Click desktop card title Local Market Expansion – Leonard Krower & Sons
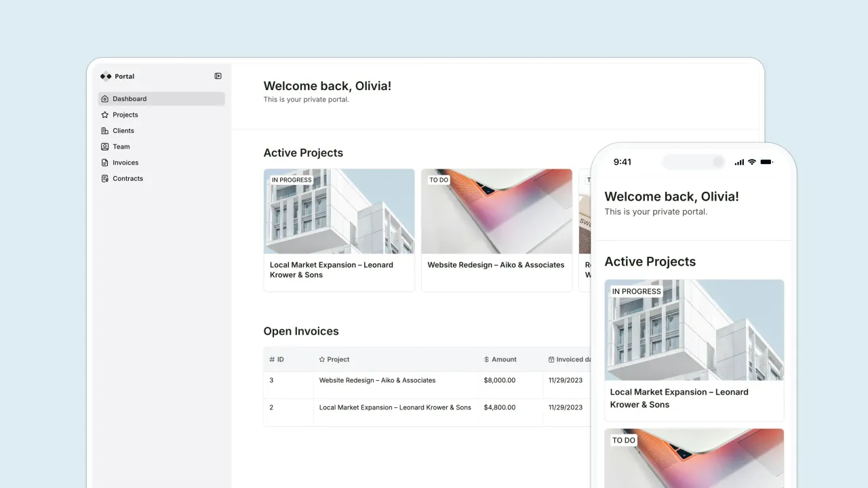 click(332, 270)
